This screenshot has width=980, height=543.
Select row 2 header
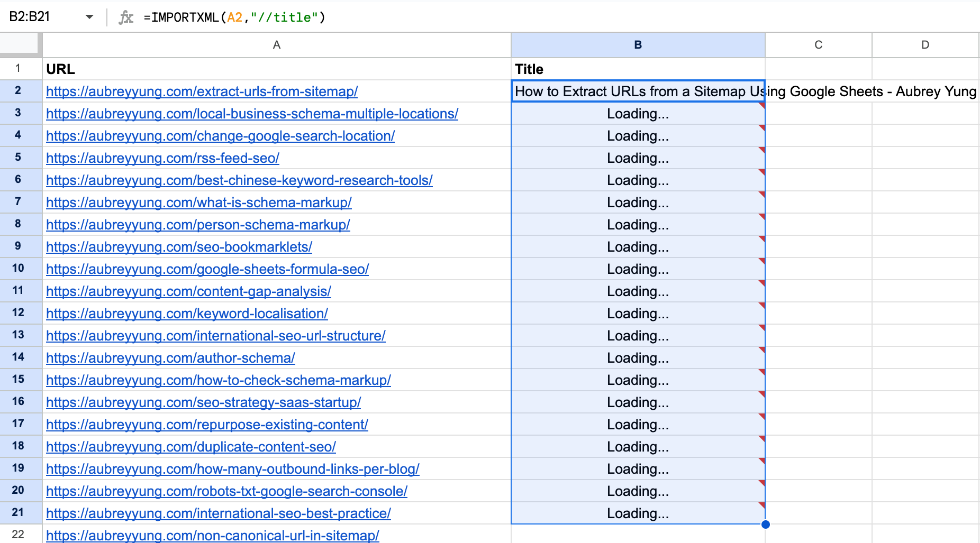pyautogui.click(x=18, y=91)
